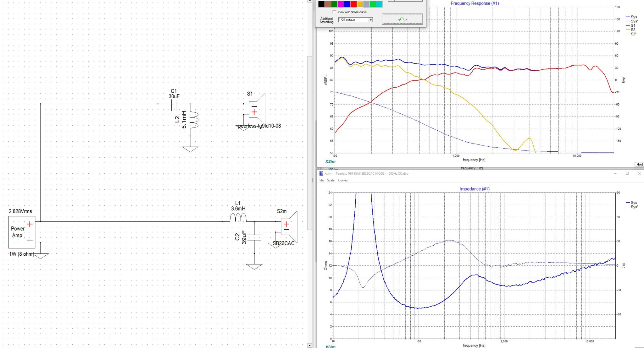This screenshot has width=644, height=348.
Task: Enable show with phase curve
Action: 334,12
